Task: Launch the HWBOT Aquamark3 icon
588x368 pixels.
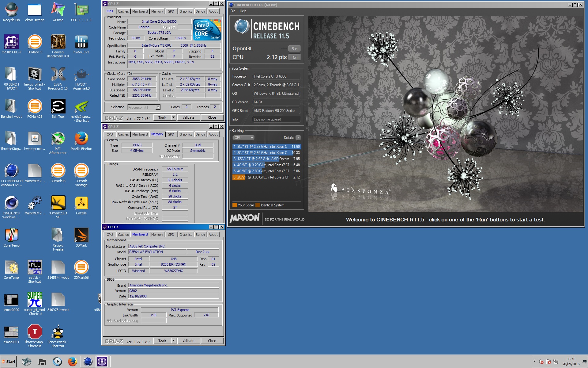Action: [x=81, y=78]
